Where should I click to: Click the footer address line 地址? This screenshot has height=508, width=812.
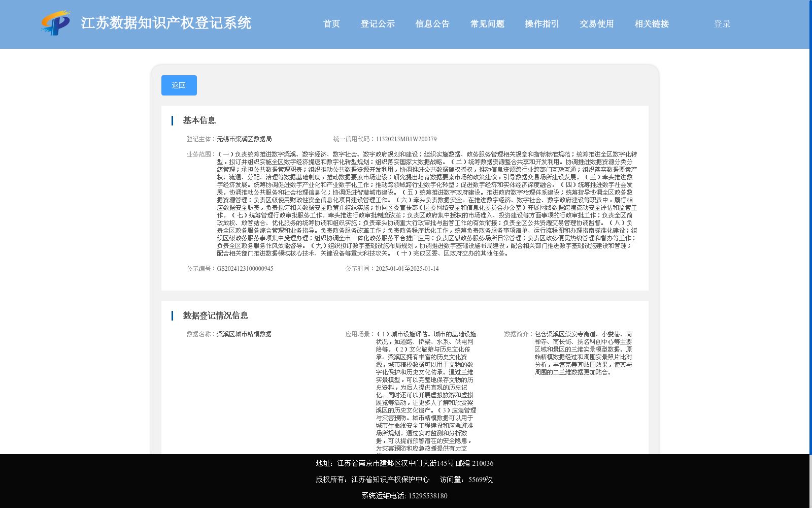(x=404, y=463)
